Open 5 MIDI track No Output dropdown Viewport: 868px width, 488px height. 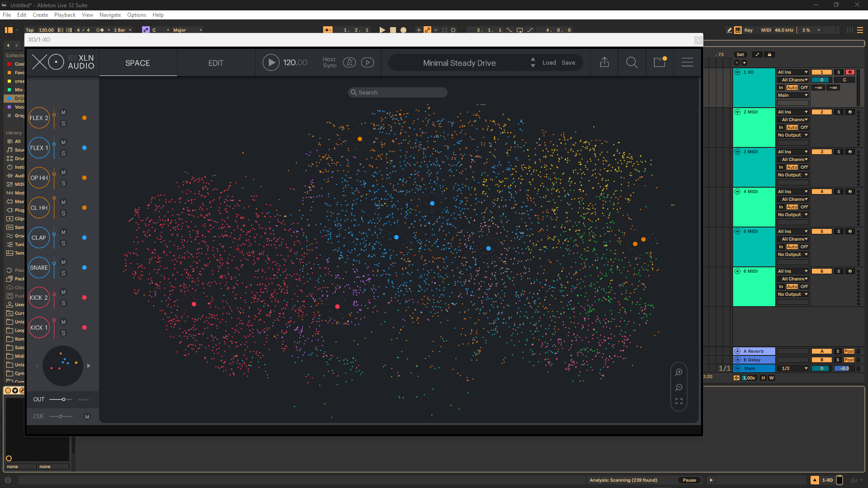792,255
